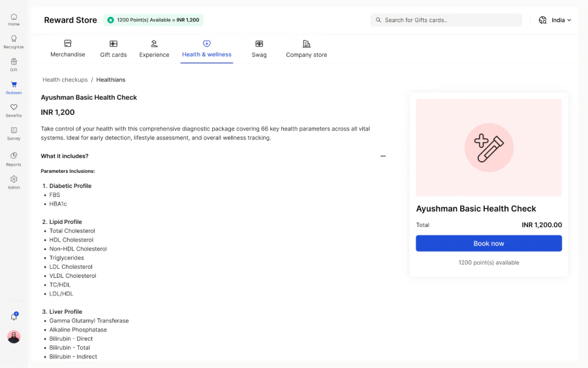The height and width of the screenshot is (368, 588).
Task: Select the Health & wellness tab
Action: (207, 49)
